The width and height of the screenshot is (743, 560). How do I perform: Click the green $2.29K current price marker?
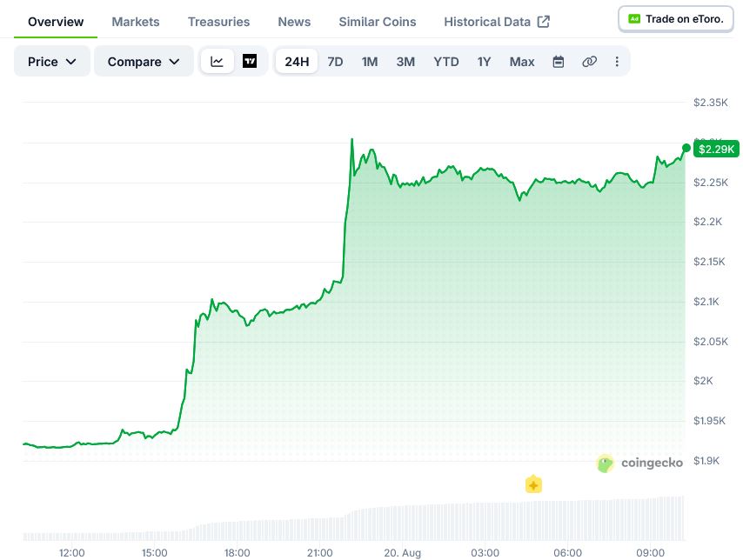click(x=716, y=150)
